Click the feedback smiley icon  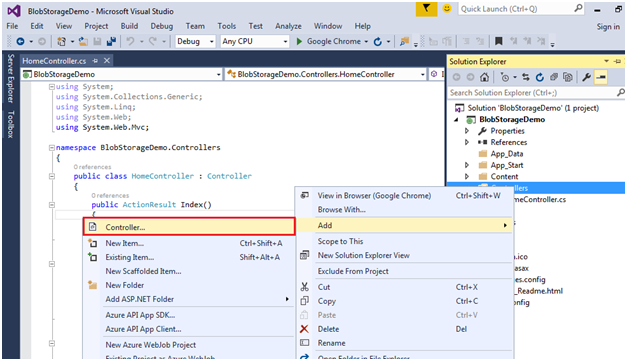click(447, 8)
